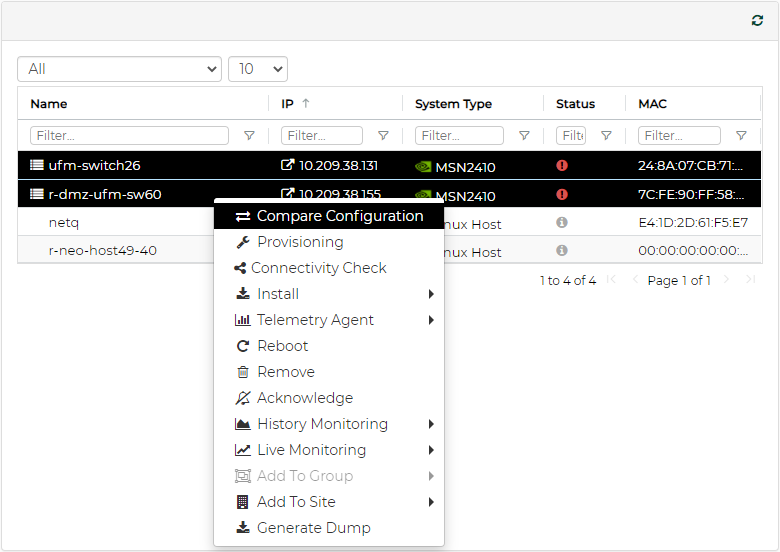Choose Remove from context menu
This screenshot has width=780, height=552.
coord(329,372)
